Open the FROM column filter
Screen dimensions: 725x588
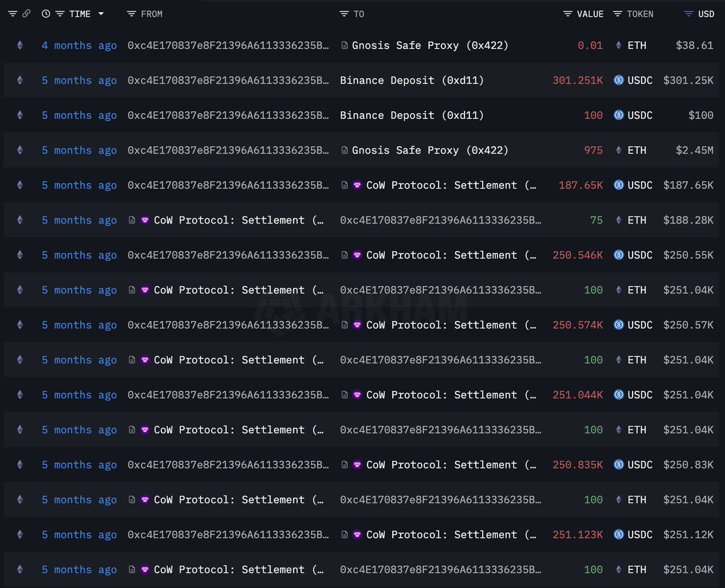[132, 14]
